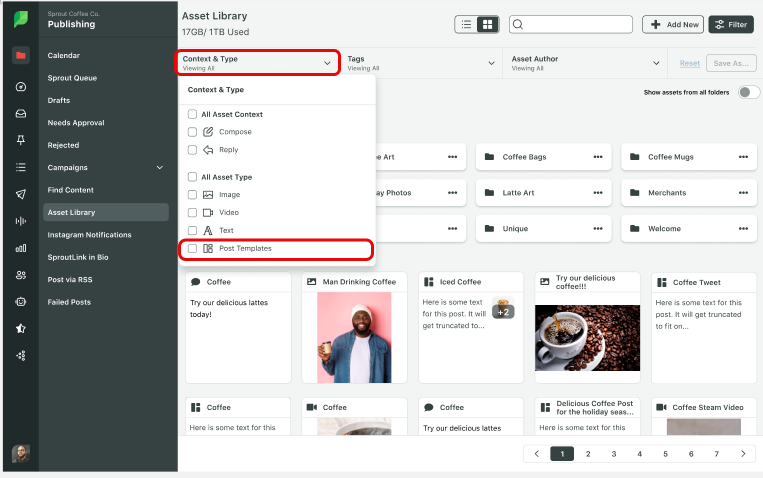Open Latte Art folder options menu
The height and width of the screenshot is (478, 763).
598,193
